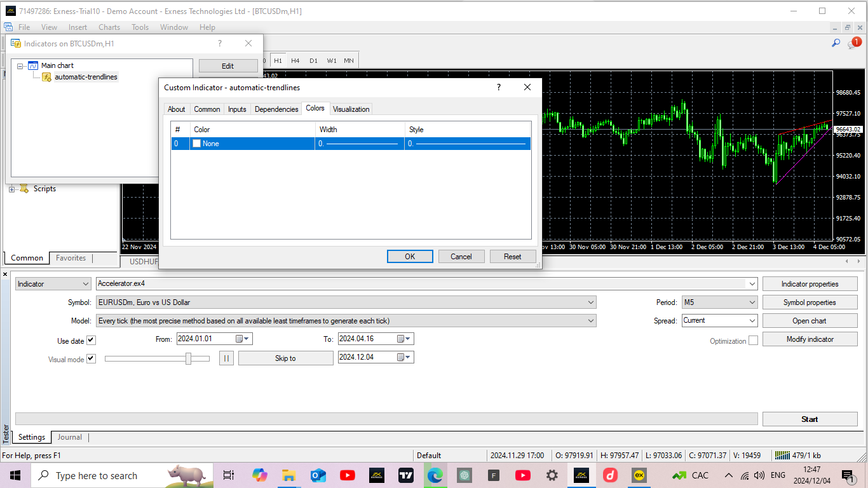Expand the Scripts node in Navigator
The height and width of the screenshot is (488, 868).
click(11, 189)
